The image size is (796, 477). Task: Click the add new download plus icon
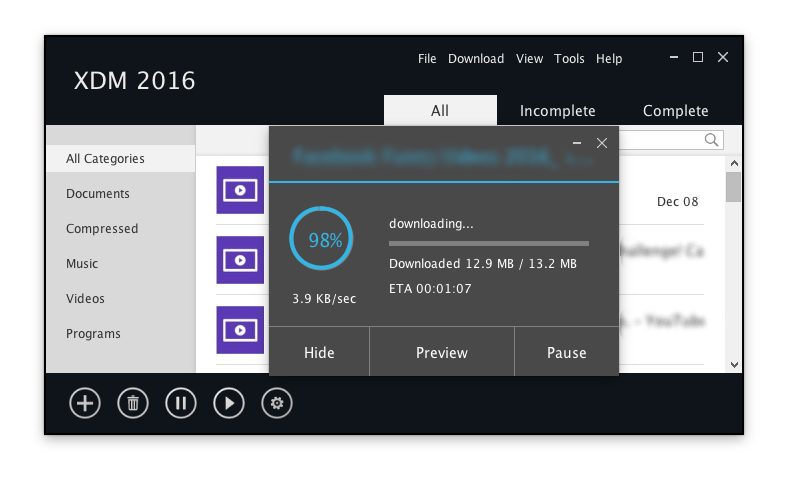(x=85, y=403)
